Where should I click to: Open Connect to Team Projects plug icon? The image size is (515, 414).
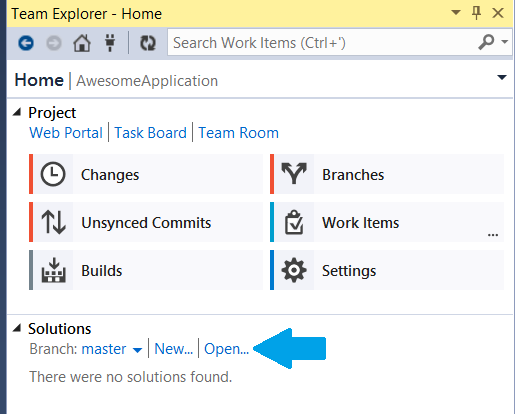click(110, 43)
